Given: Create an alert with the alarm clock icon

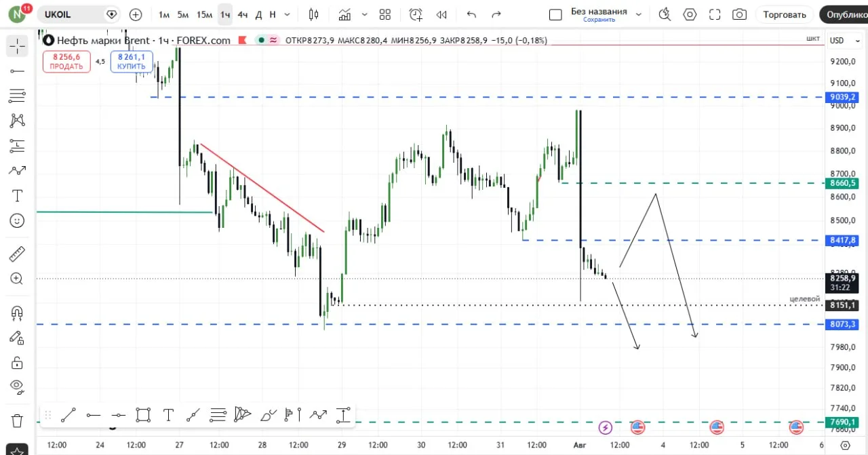Looking at the screenshot, I should (416, 14).
